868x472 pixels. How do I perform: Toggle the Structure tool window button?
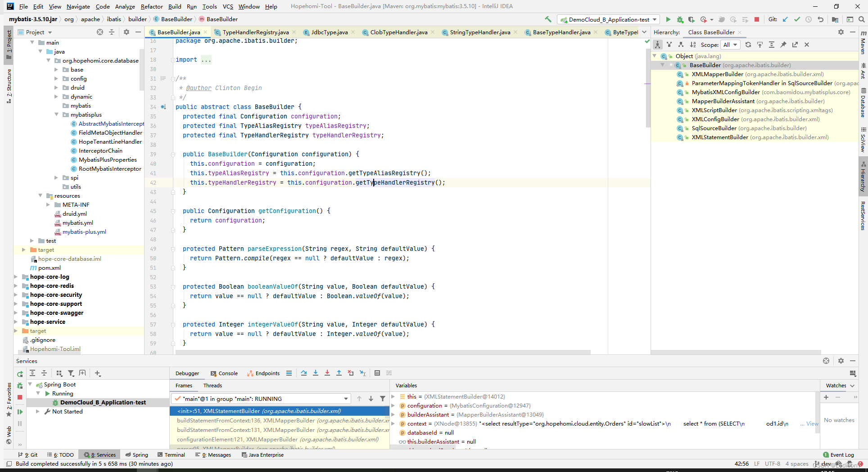(x=9, y=86)
